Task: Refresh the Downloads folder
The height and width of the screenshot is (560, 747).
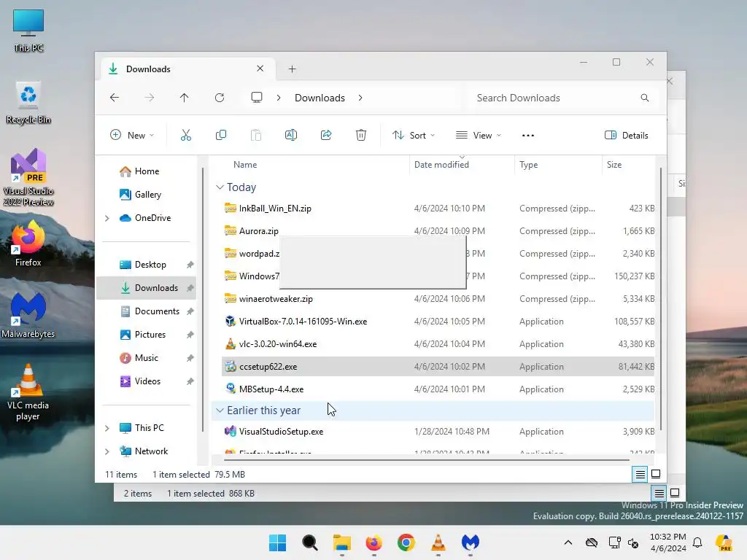Action: click(x=219, y=98)
